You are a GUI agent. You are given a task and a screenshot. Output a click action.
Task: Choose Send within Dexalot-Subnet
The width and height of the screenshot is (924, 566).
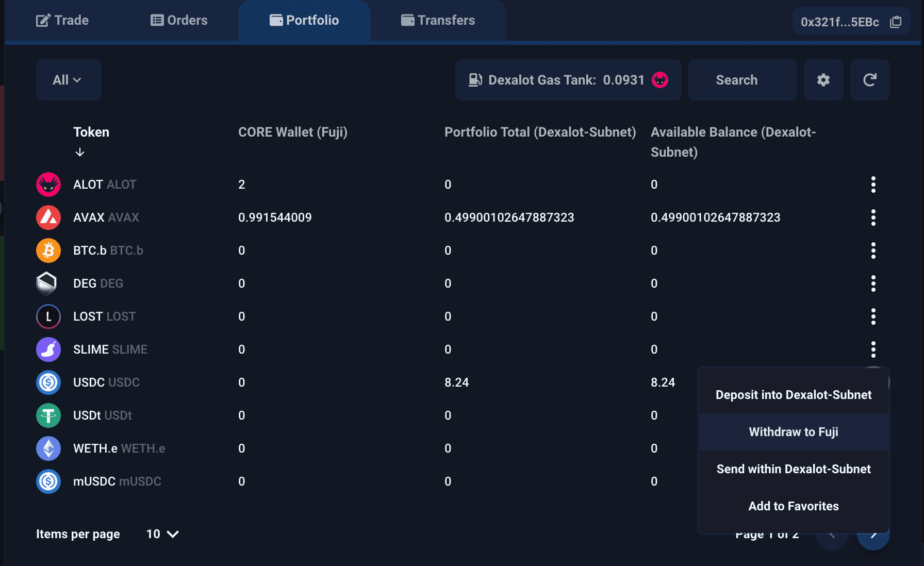coord(794,469)
